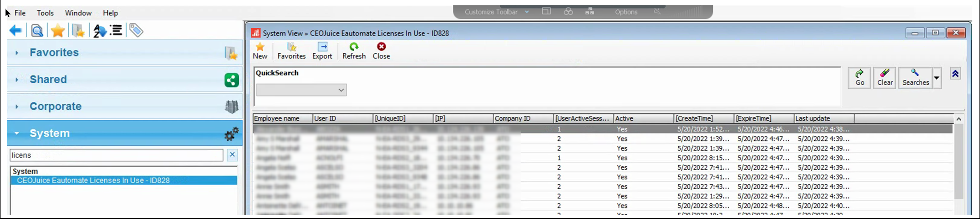Expand the Favorites section

[17, 53]
